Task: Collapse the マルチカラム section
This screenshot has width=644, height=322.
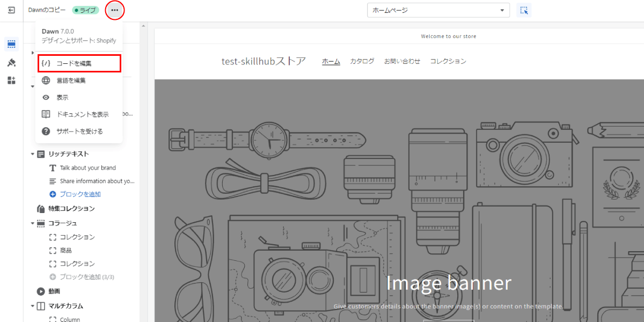Action: pyautogui.click(x=32, y=306)
